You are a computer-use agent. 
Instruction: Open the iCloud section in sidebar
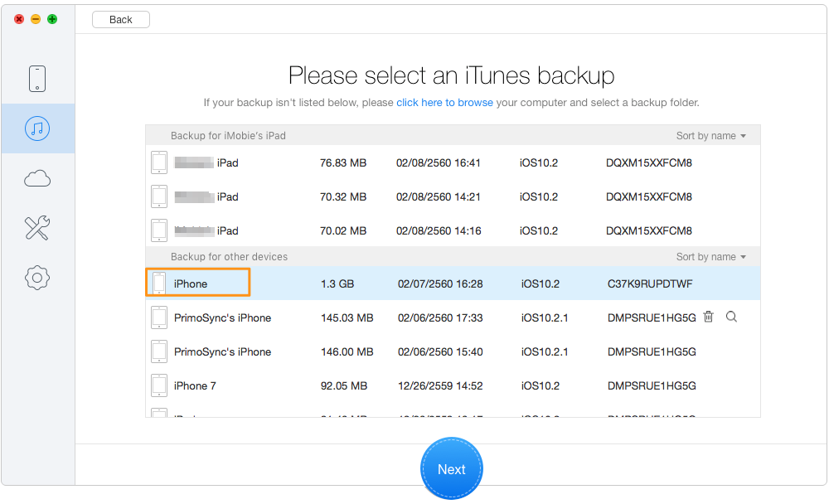(x=37, y=179)
